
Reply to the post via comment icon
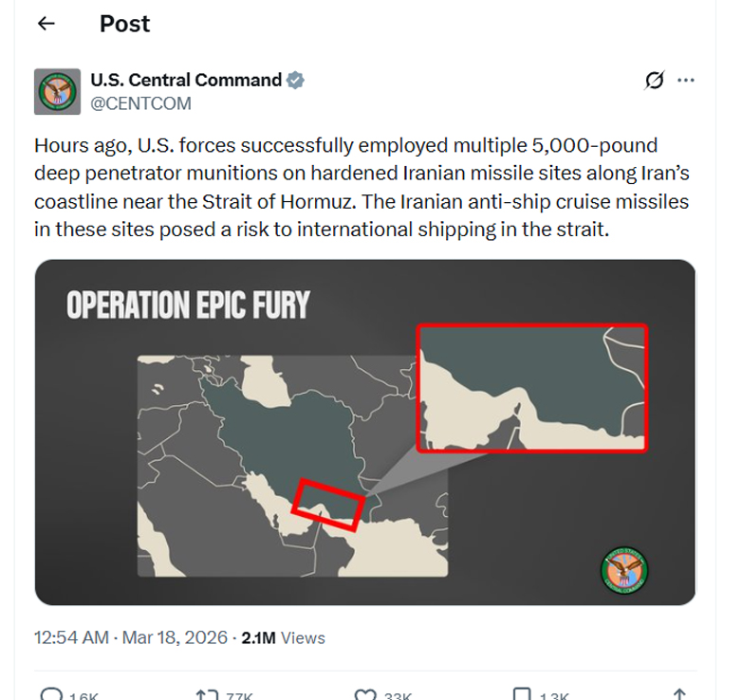coord(54,695)
